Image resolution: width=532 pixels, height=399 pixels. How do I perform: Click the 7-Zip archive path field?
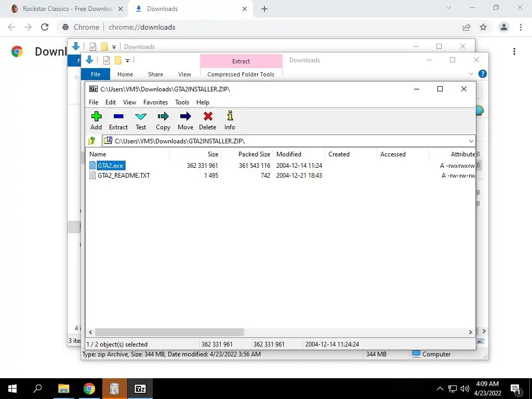(285, 141)
